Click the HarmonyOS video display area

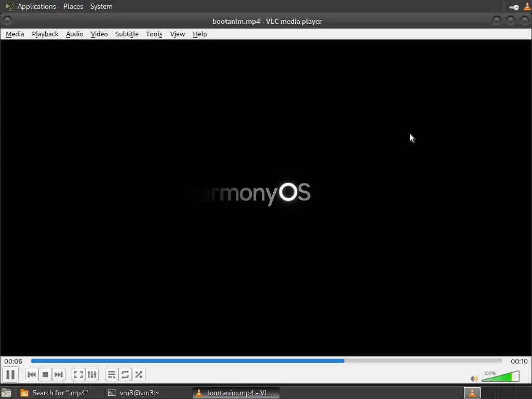(x=266, y=198)
